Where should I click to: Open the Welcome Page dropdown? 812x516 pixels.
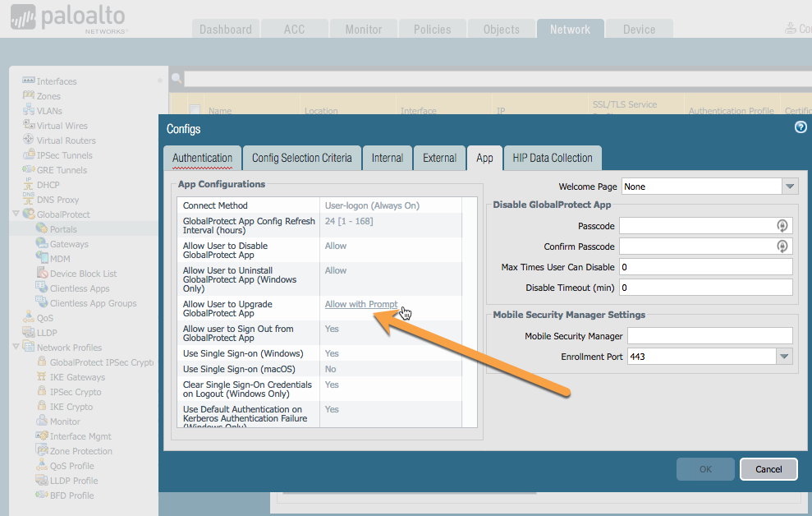(789, 186)
